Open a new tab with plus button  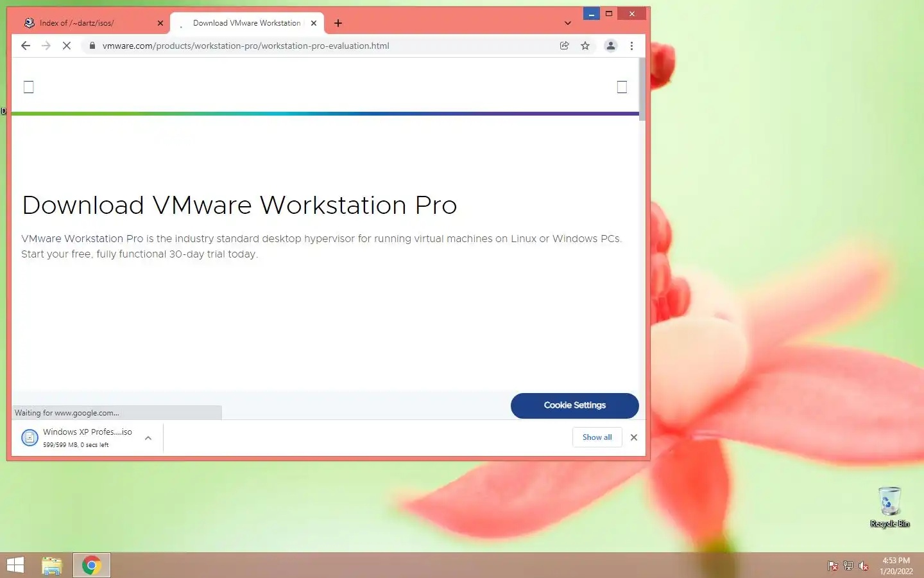[338, 23]
